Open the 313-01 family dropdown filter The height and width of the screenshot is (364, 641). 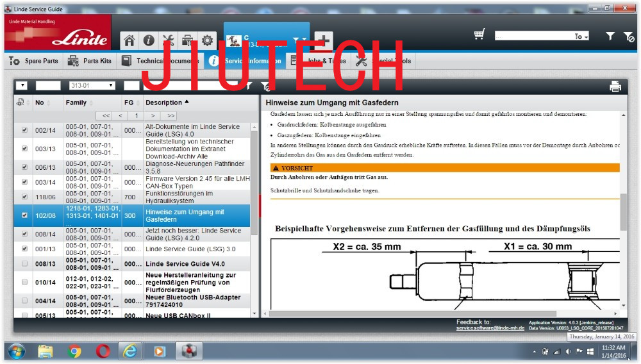tap(92, 85)
